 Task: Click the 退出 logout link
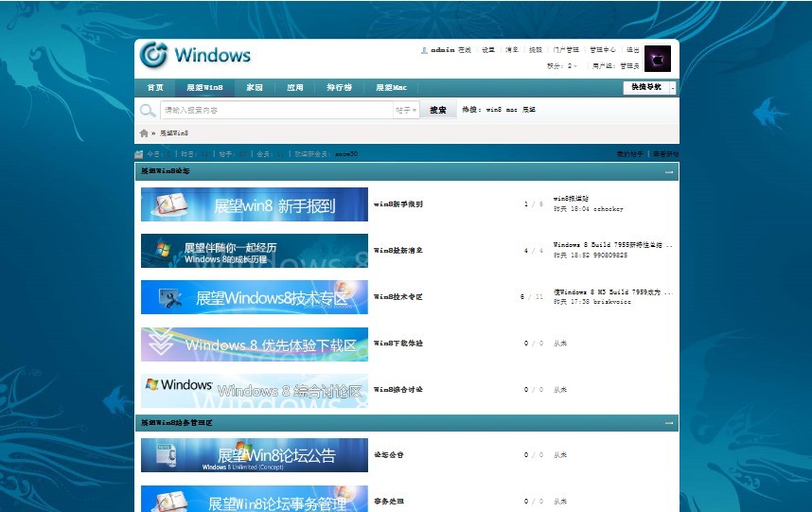coord(633,50)
